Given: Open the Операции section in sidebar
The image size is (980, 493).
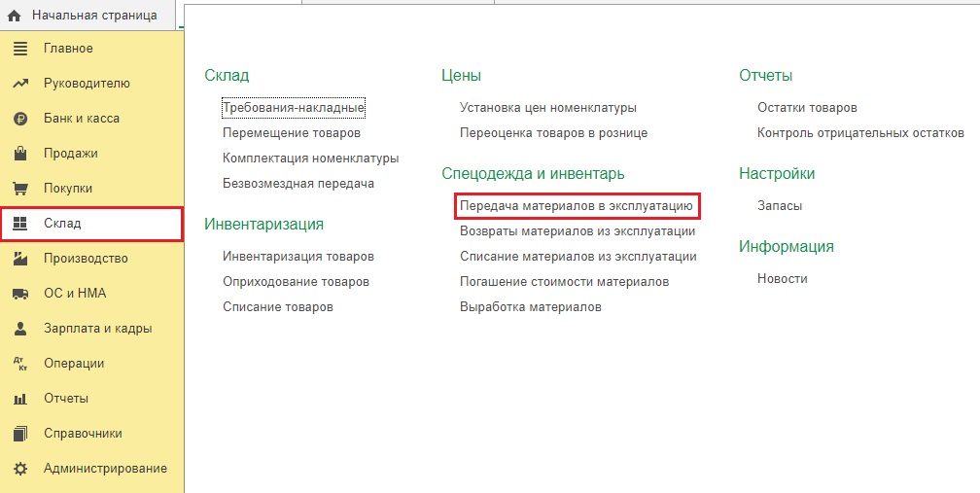Looking at the screenshot, I should click(74, 364).
